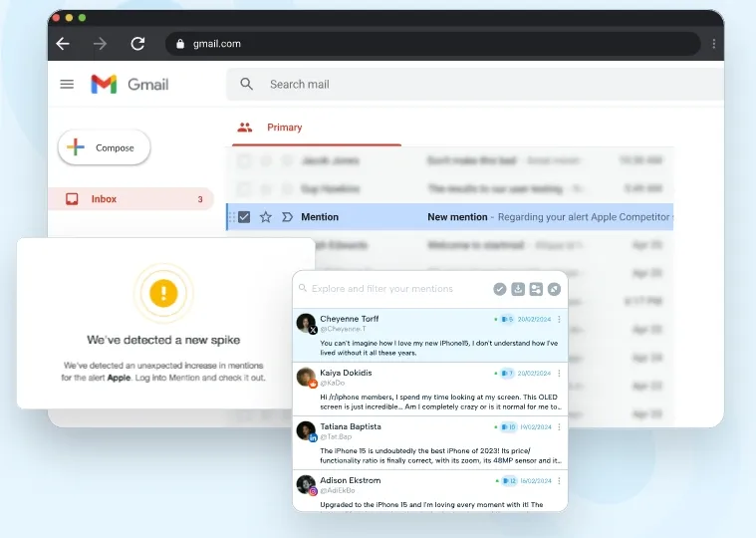Mark Mention email as important
Image resolution: width=756 pixels, height=538 pixels.
[x=288, y=217]
